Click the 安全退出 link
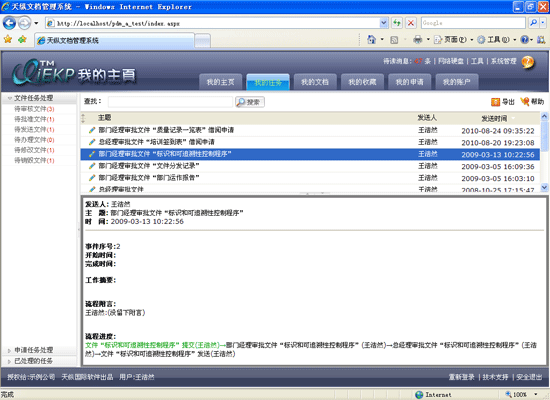Screen dimensions: 550x400 click(x=529, y=377)
